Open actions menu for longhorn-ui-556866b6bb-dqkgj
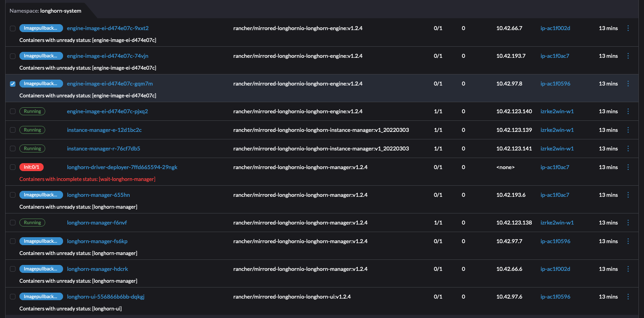 pyautogui.click(x=628, y=297)
